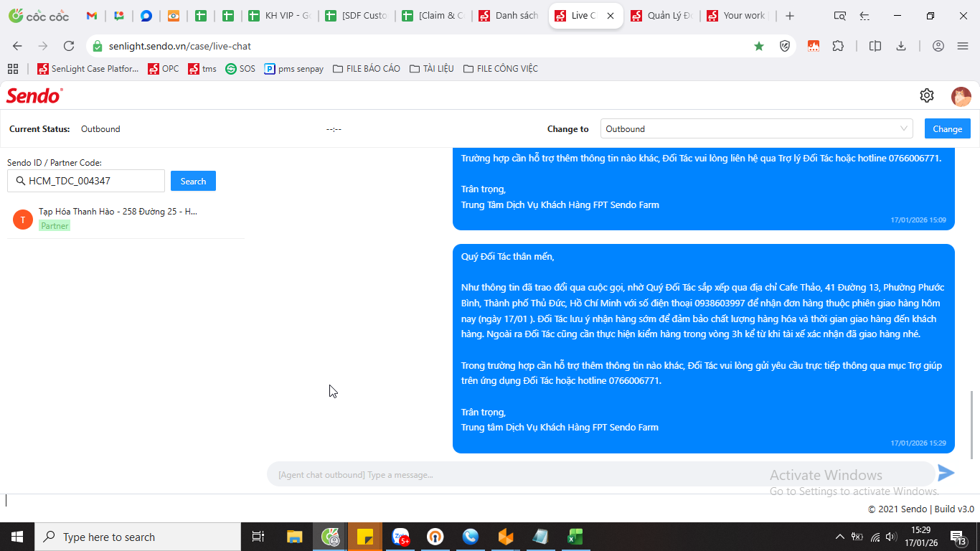
Task: Open a new browser tab
Action: pyautogui.click(x=790, y=16)
